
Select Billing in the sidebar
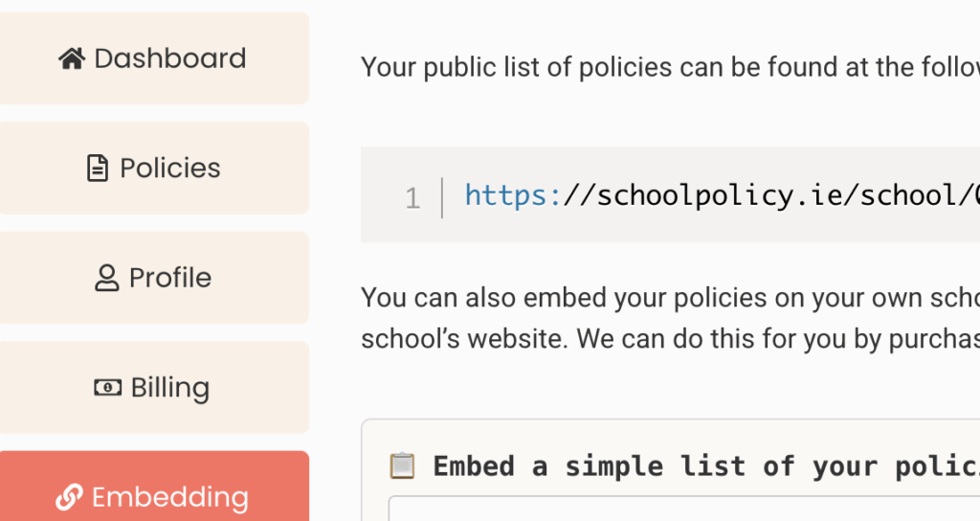point(153,388)
